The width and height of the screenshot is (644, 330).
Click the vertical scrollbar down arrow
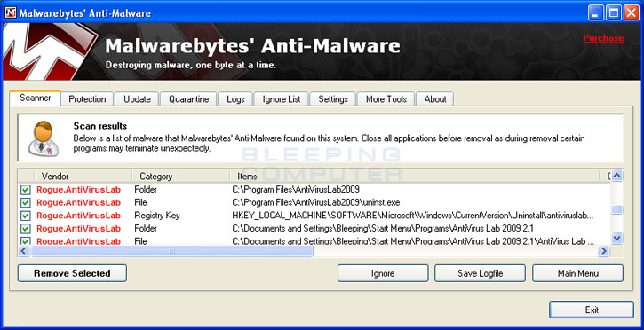coord(616,238)
